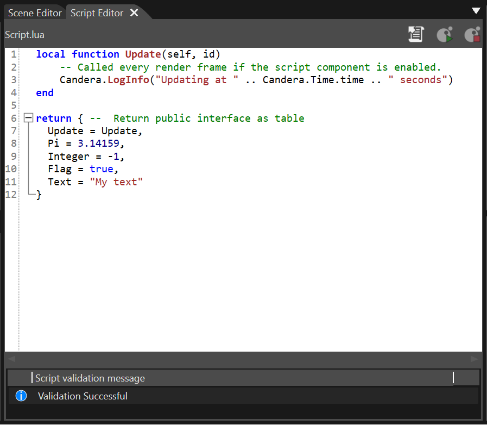Start script playback with green play icon
487x425 pixels.
click(x=445, y=34)
